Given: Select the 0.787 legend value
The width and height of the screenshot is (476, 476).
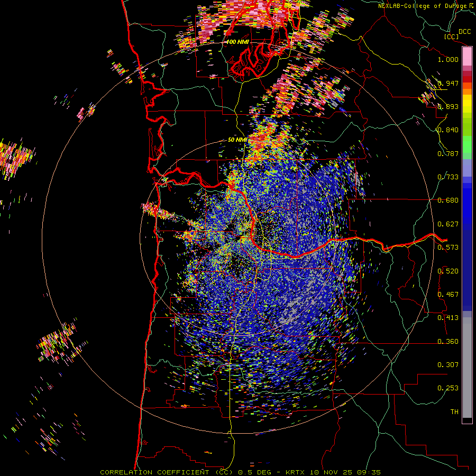Looking at the screenshot, I should (x=448, y=153).
